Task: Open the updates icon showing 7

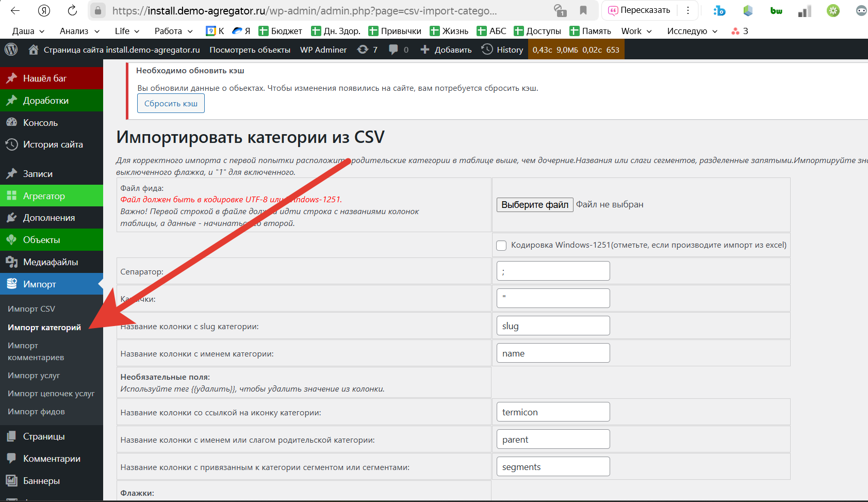Action: (x=367, y=50)
